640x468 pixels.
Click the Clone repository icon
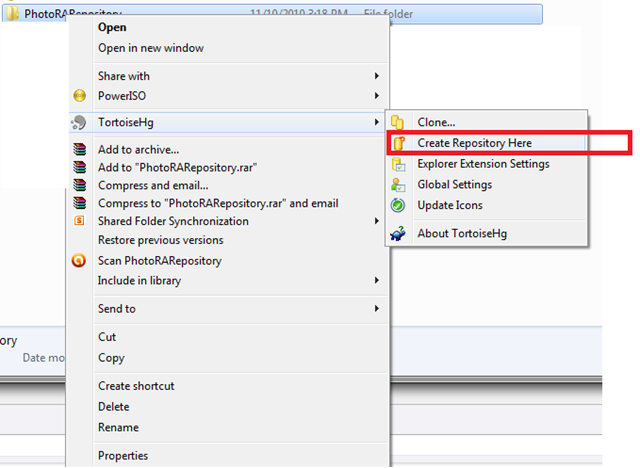(399, 123)
